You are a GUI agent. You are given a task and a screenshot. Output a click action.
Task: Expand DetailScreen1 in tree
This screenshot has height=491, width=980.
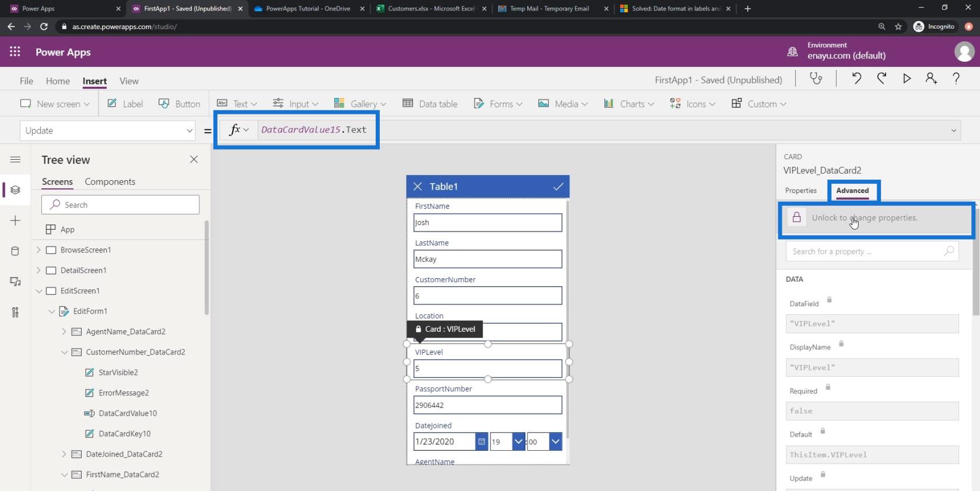[x=38, y=270]
